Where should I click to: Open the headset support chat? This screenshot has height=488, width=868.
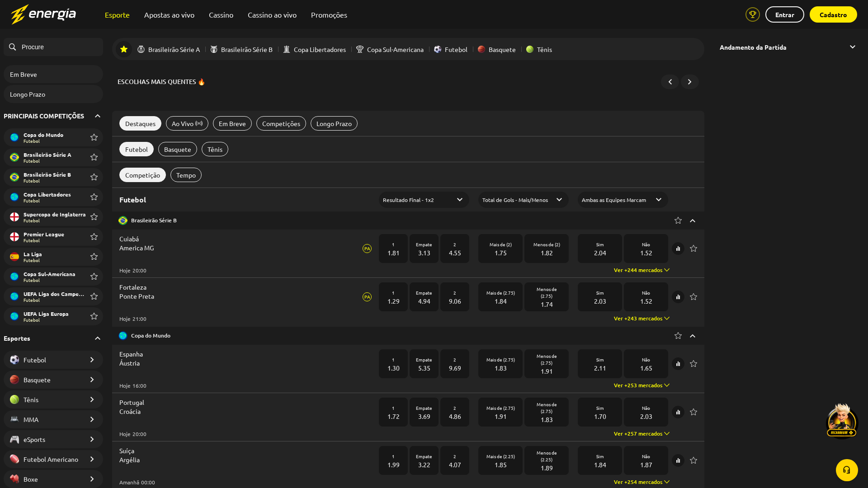point(847,470)
